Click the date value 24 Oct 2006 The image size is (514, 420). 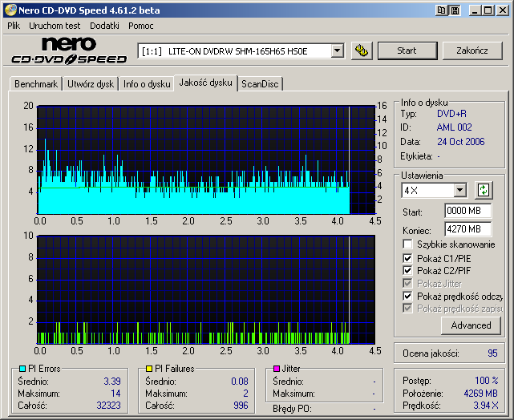[460, 142]
